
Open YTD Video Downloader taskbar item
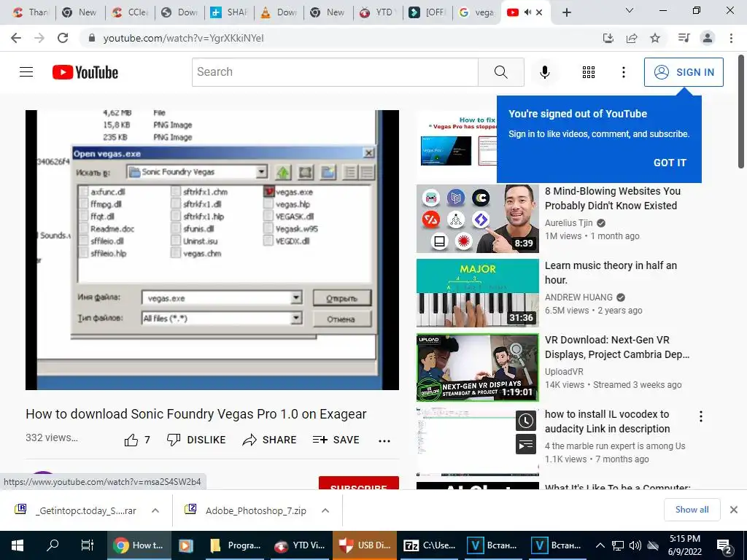click(x=300, y=545)
